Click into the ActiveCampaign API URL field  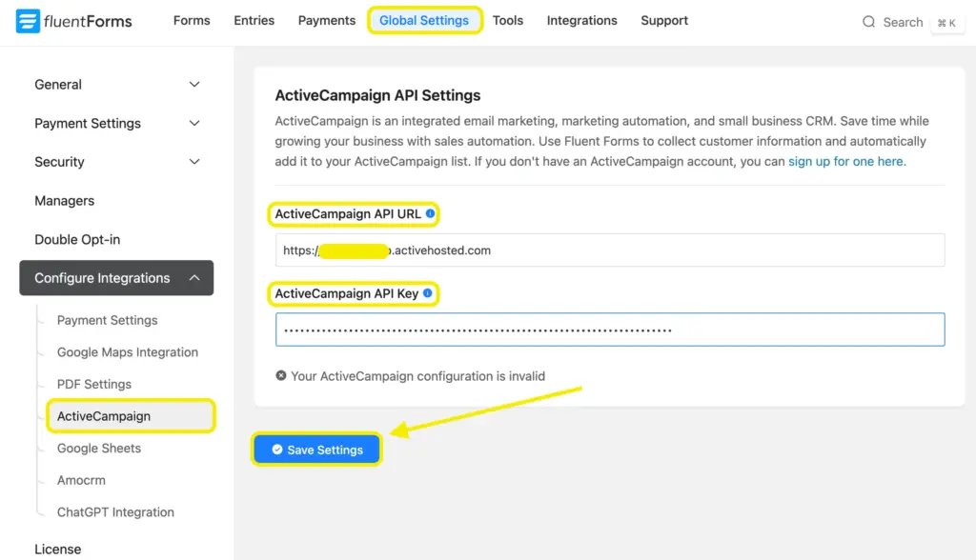click(610, 250)
